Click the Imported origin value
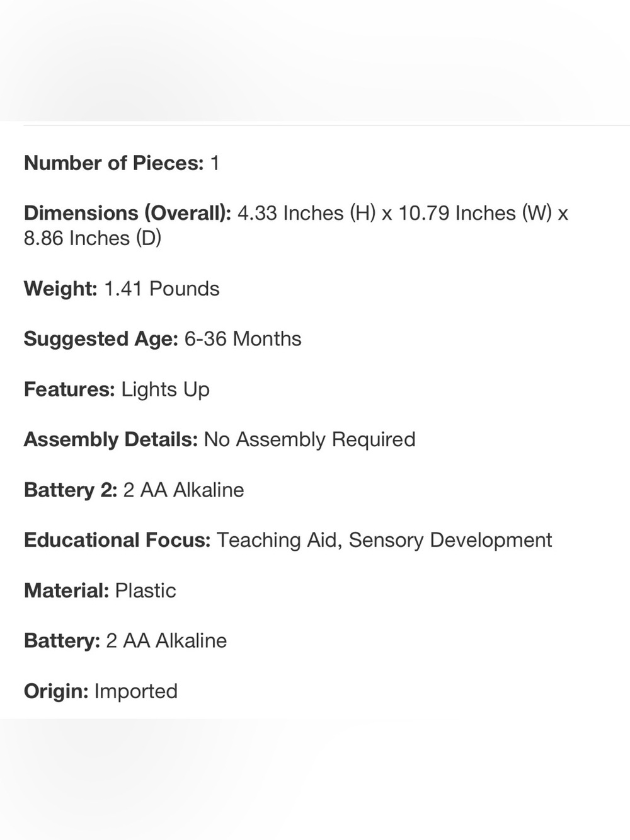 click(135, 691)
